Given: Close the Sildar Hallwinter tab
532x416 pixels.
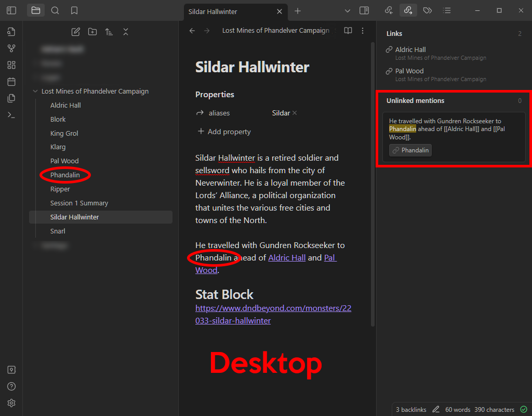Looking at the screenshot, I should pyautogui.click(x=279, y=11).
